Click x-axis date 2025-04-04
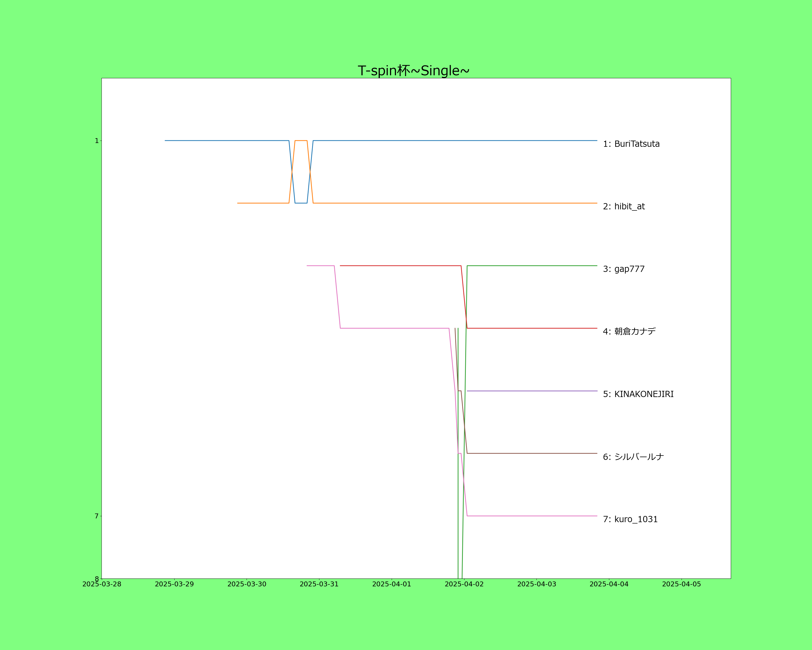Viewport: 812px width, 650px height. coord(609,584)
